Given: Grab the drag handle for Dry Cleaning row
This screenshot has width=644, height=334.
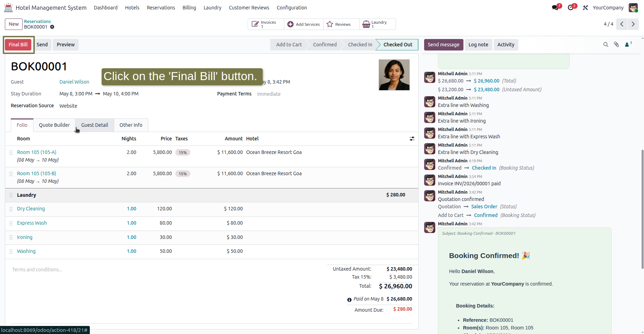Looking at the screenshot, I should pyautogui.click(x=11, y=209).
